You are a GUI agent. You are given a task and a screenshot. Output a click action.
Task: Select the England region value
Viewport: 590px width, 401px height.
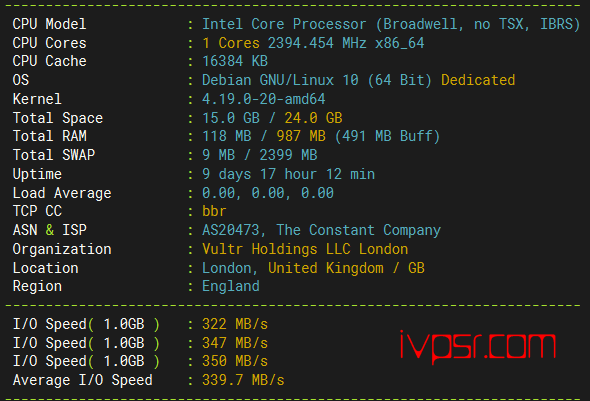(231, 287)
